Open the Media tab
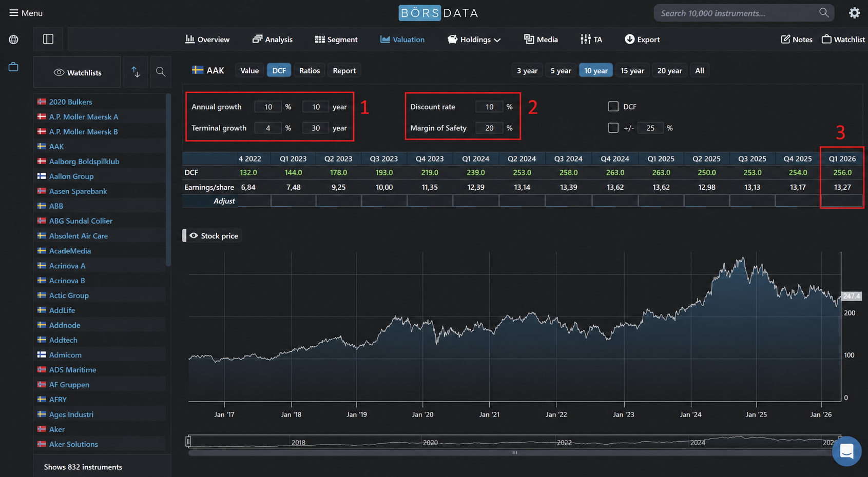 pyautogui.click(x=541, y=39)
